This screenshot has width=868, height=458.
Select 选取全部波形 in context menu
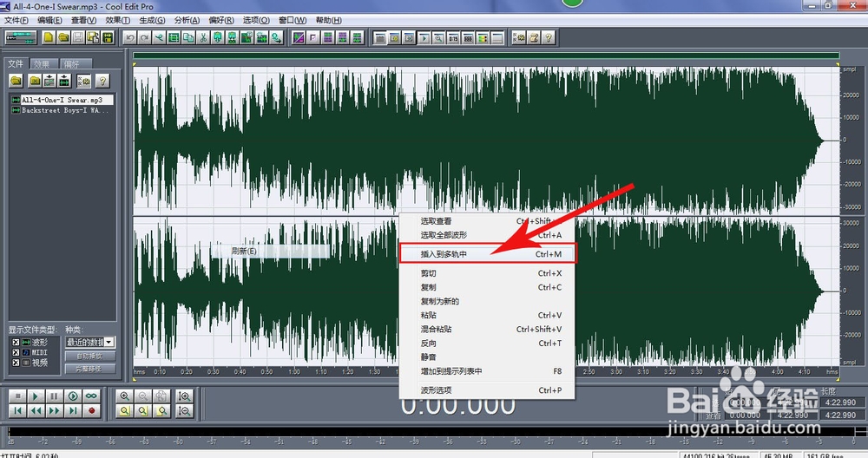488,235
